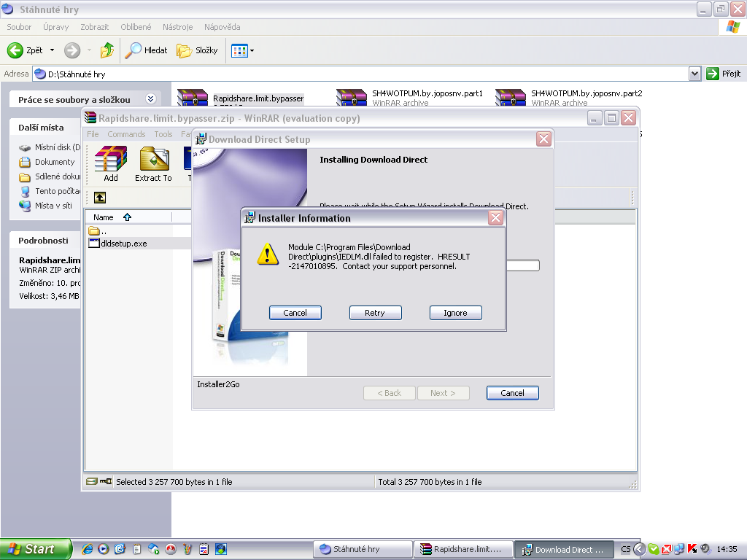The image size is (747, 560).
Task: Click the volume speaker tray icon
Action: tap(705, 549)
